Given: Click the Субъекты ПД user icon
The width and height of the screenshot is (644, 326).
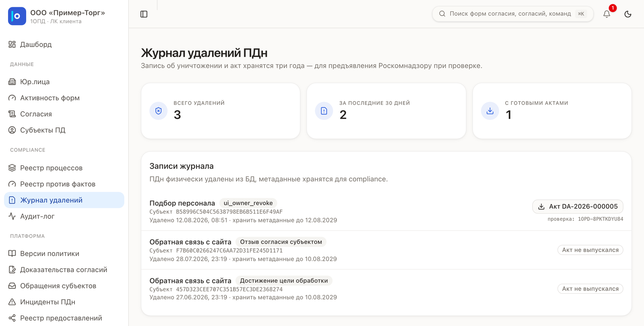Looking at the screenshot, I should (x=12, y=130).
